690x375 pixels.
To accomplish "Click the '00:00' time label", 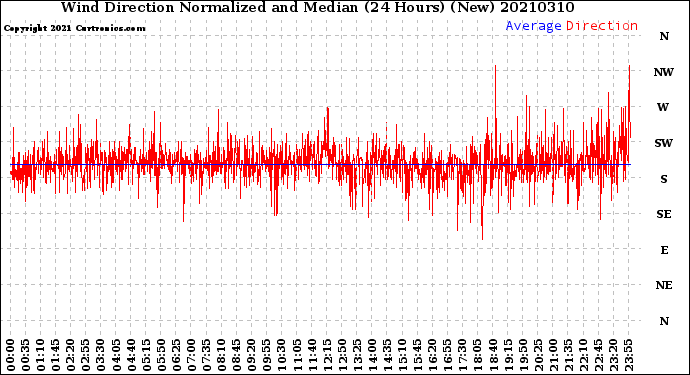I will [x=11, y=355].
